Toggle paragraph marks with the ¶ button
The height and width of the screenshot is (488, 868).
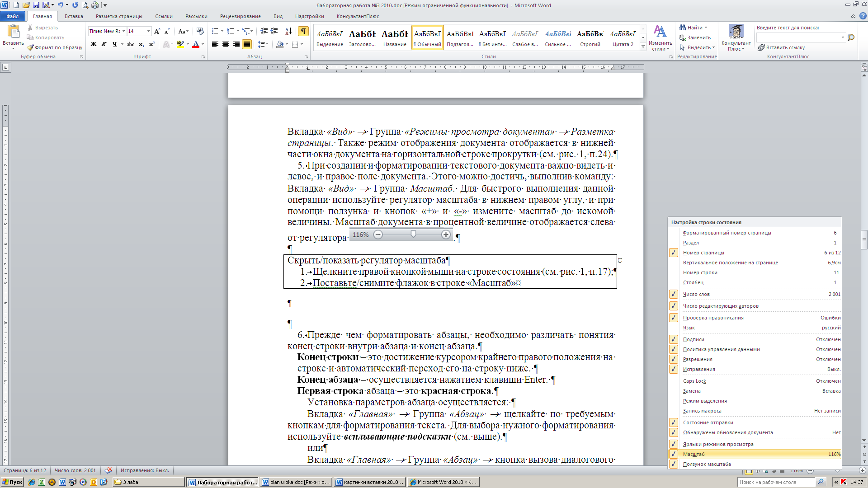(303, 31)
